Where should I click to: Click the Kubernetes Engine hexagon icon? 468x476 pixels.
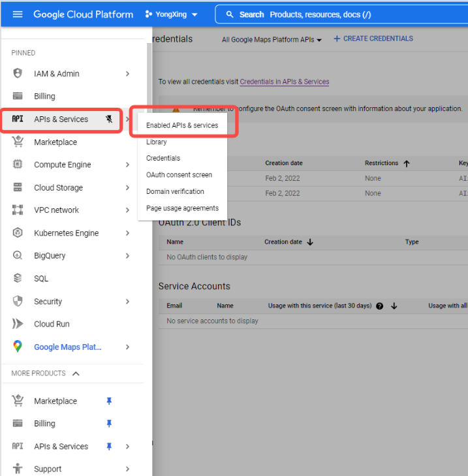(18, 233)
